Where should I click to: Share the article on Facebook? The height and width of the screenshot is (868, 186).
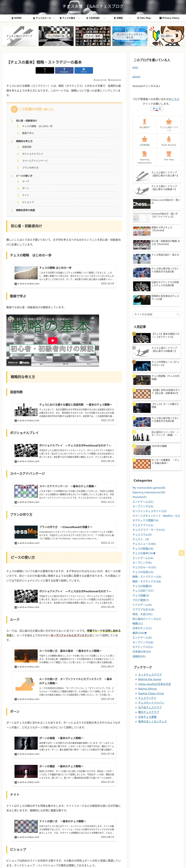coord(64,70)
